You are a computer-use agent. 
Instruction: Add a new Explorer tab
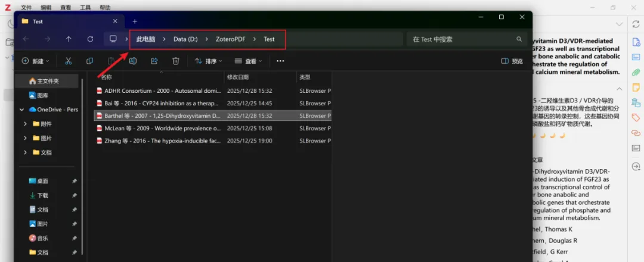click(135, 21)
